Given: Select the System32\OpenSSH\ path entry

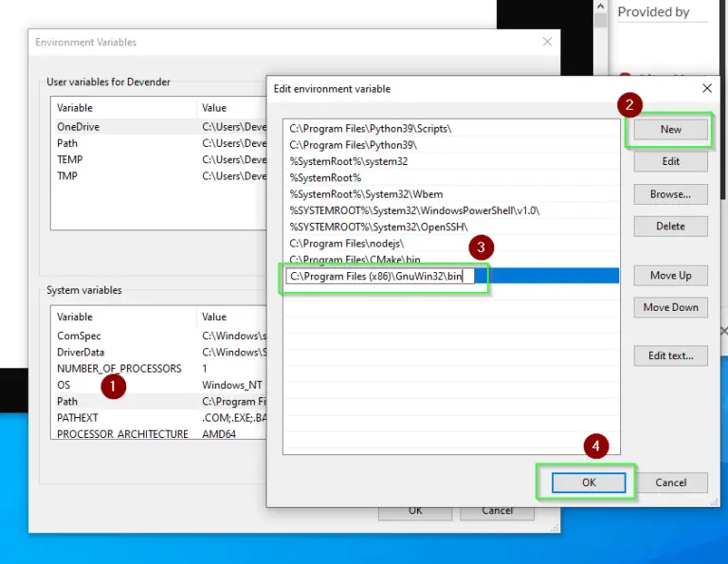Looking at the screenshot, I should point(451,227).
